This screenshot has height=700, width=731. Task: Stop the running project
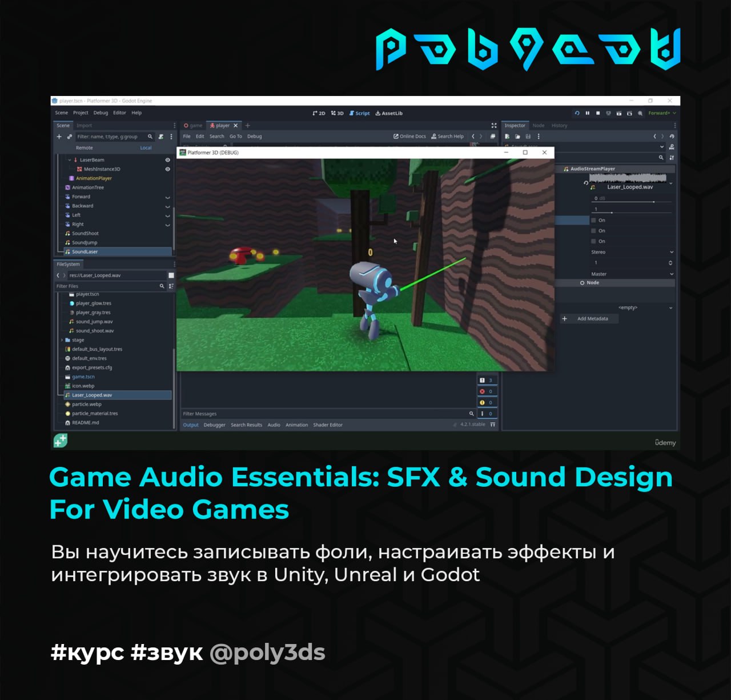coord(598,113)
